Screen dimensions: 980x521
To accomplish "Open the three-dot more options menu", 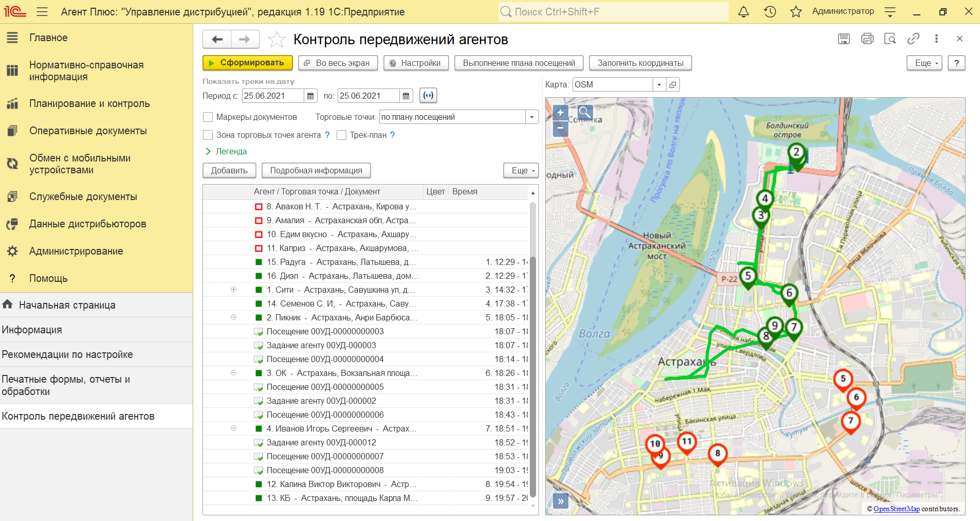I will pyautogui.click(x=936, y=39).
